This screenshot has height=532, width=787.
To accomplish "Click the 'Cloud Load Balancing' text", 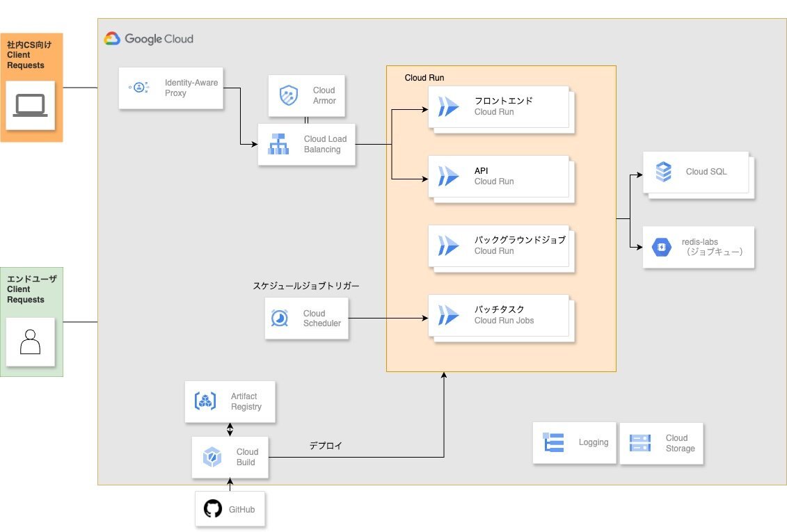I will coord(325,144).
